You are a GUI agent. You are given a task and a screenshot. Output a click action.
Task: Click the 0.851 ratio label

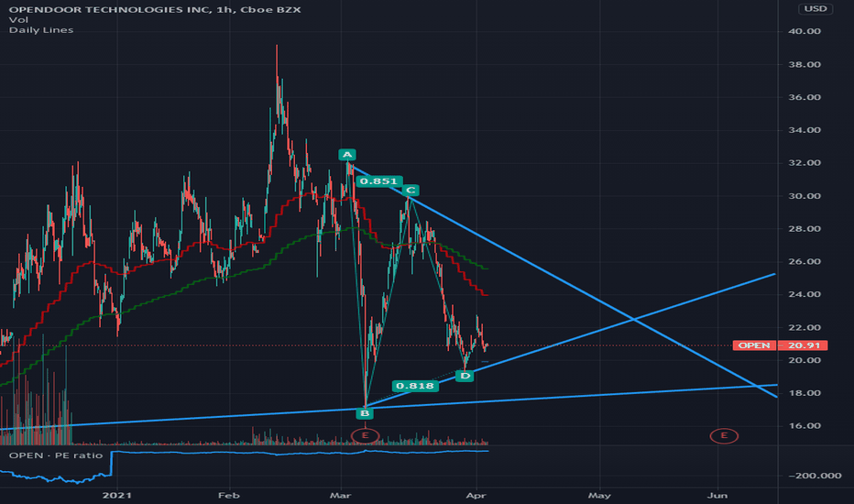[x=379, y=181]
